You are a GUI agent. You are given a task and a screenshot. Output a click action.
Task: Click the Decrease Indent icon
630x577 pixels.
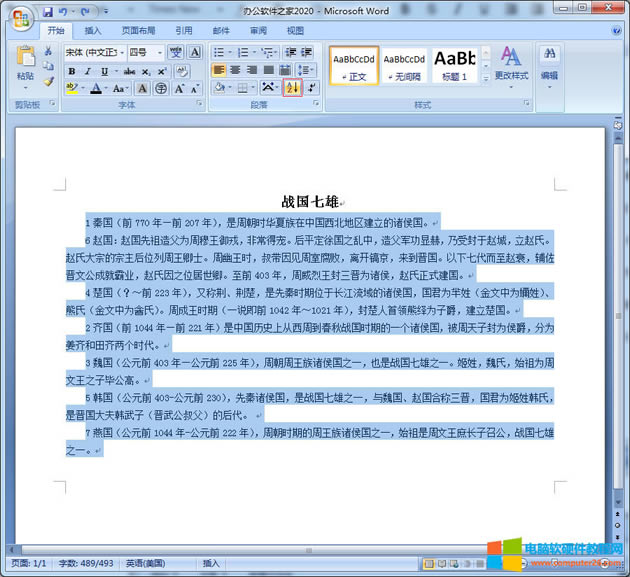(290, 52)
